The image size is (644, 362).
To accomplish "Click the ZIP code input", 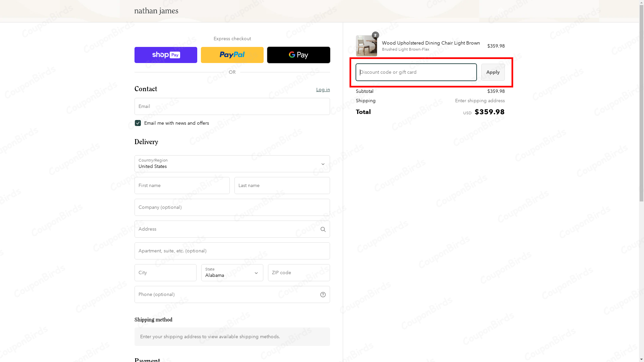I will tap(299, 273).
